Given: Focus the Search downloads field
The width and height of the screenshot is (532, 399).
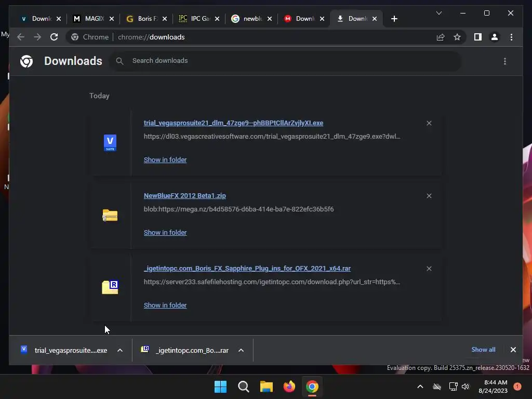Looking at the screenshot, I should coord(285,61).
